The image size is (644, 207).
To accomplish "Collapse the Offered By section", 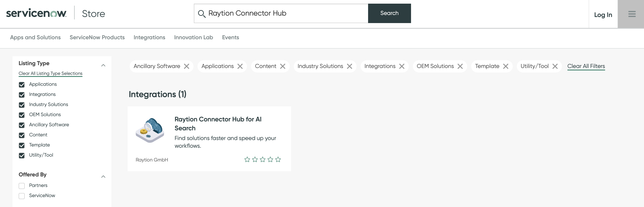I will click(x=103, y=176).
